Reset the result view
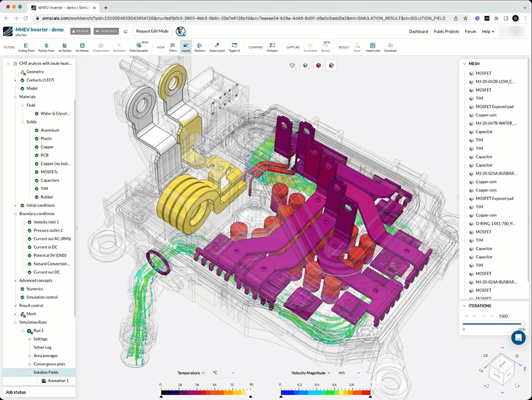The width and height of the screenshot is (532, 400). (x=357, y=47)
